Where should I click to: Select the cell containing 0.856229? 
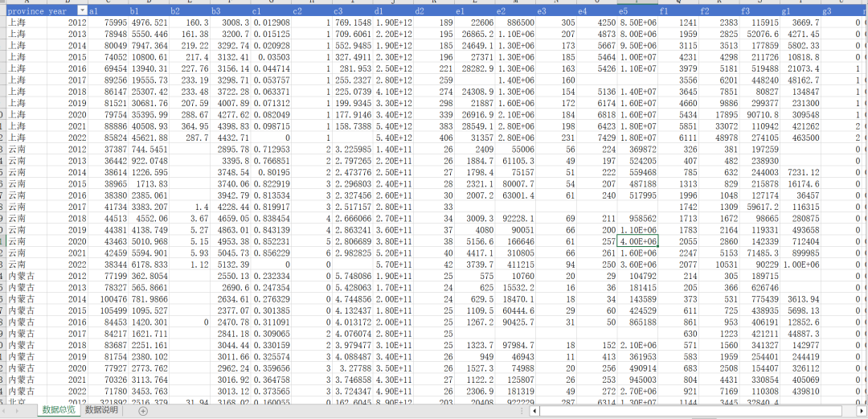click(271, 253)
